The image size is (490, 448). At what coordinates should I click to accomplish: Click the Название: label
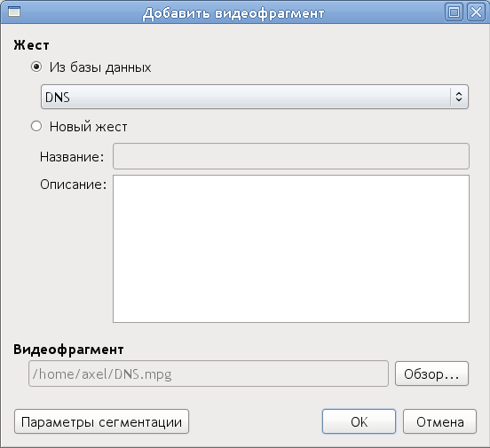[x=72, y=157]
